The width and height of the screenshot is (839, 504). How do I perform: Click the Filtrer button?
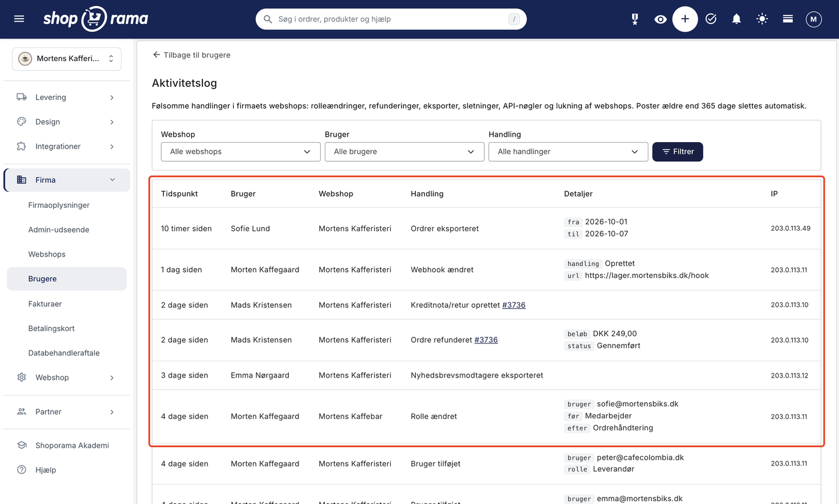tap(678, 152)
